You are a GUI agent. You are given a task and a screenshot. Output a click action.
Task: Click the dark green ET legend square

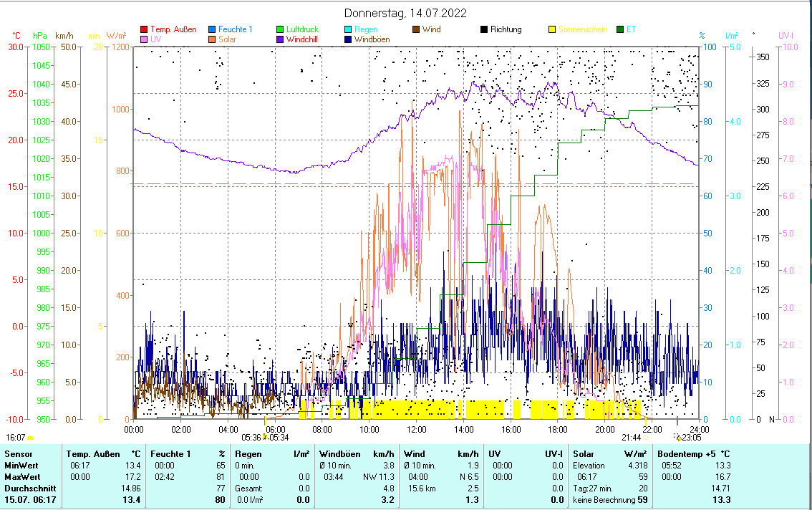click(620, 30)
